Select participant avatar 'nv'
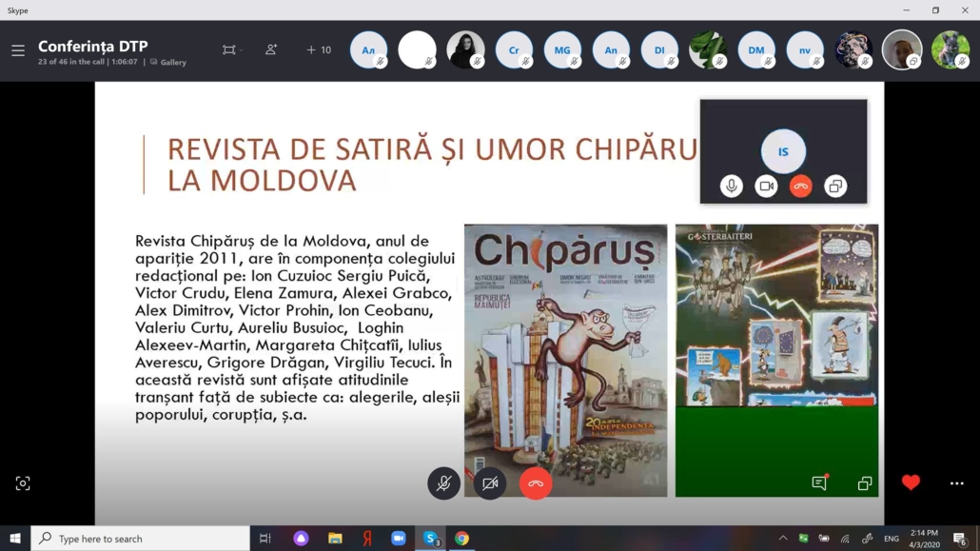Screen dimensions: 980x551 click(x=804, y=50)
